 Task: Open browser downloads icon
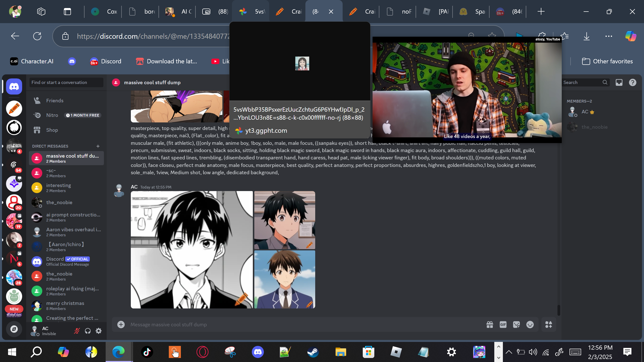[587, 36]
